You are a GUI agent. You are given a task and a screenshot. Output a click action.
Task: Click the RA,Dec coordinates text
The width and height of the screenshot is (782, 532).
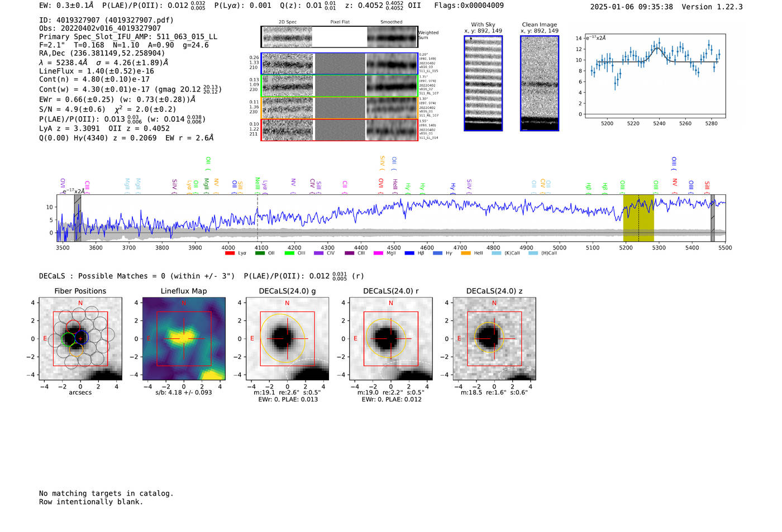click(102, 54)
